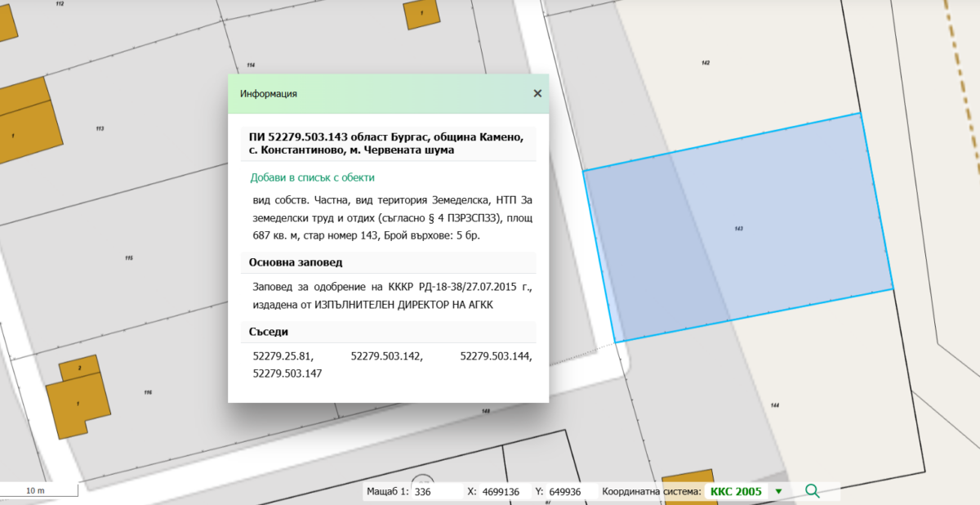Select parcel 144 on the map
This screenshot has height=505, width=980.
pos(774,405)
